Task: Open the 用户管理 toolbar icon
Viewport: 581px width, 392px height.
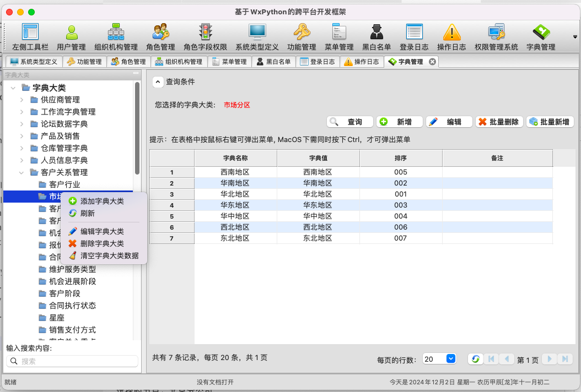Action: [x=71, y=33]
